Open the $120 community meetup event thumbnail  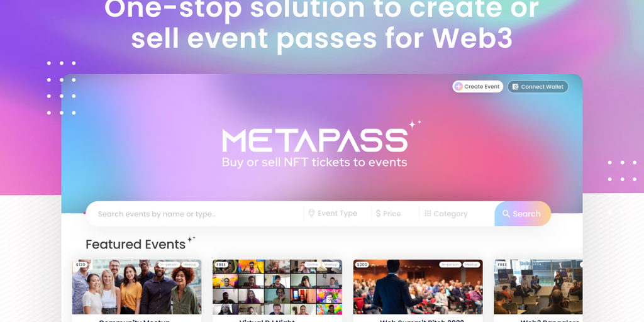point(136,287)
